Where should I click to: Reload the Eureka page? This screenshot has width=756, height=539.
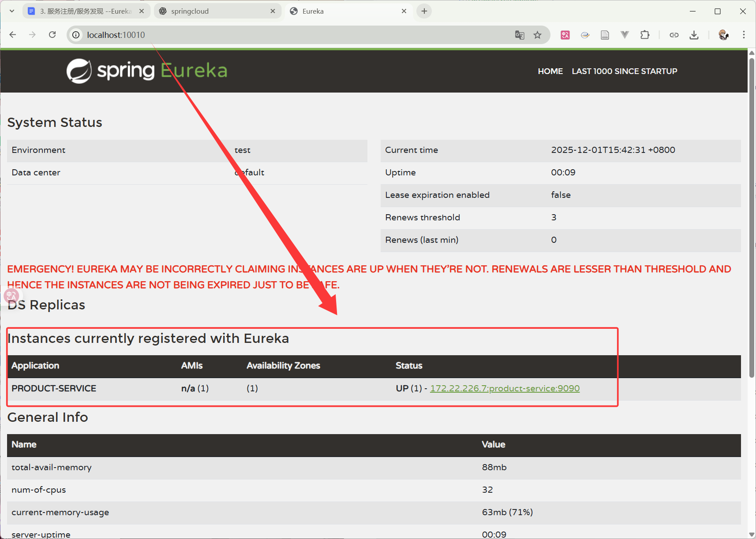point(52,35)
